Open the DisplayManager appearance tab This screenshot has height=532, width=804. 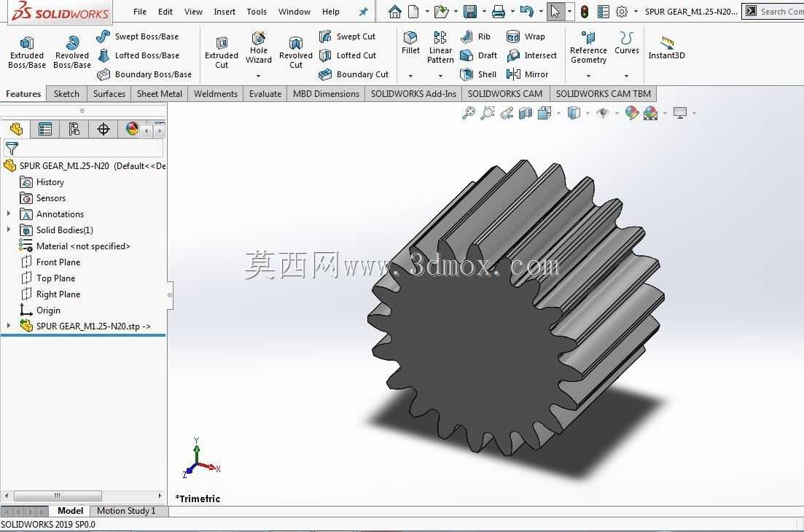click(132, 129)
